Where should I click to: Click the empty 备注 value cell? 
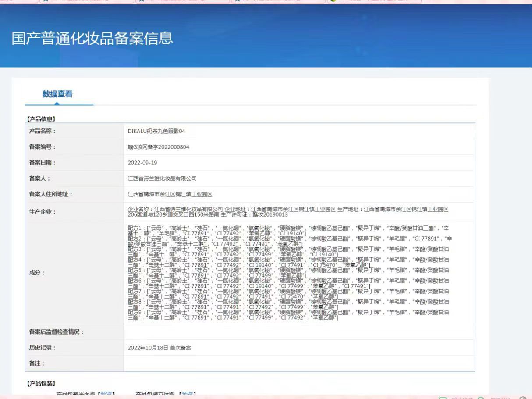click(x=299, y=363)
